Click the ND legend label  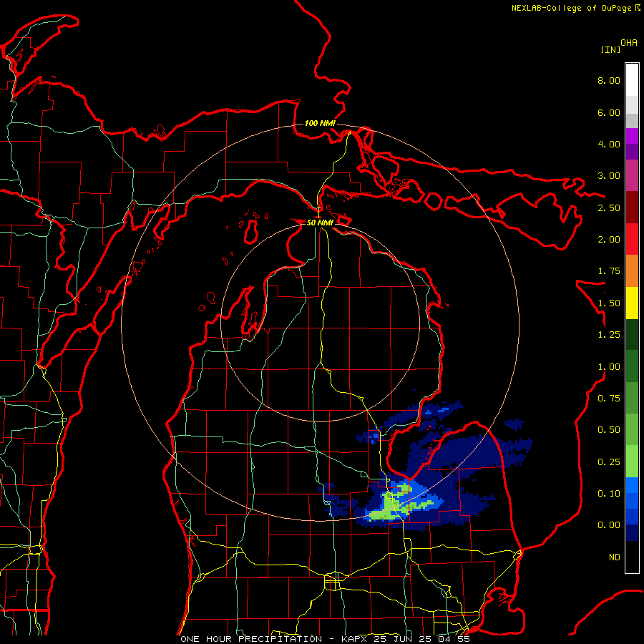615,557
